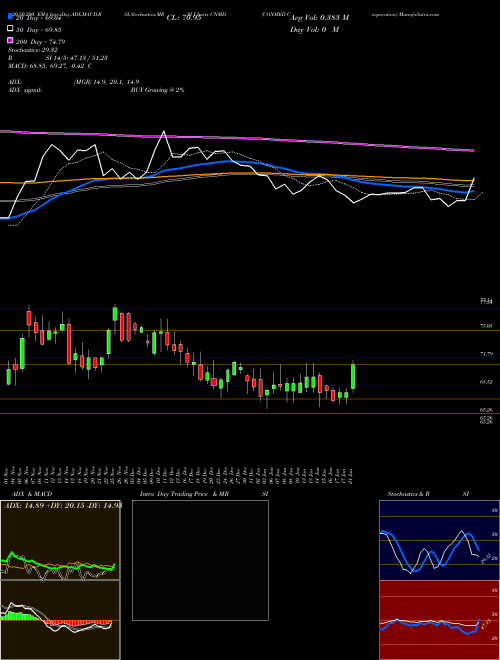Click 'Intra Day Trading Price & MR' panel title
This screenshot has height=660, width=500.
tap(184, 494)
